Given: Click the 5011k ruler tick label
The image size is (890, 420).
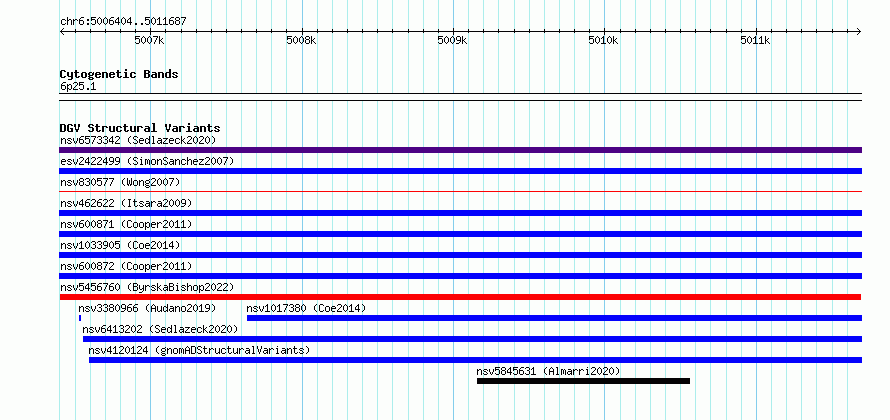Looking at the screenshot, I should click(x=755, y=41).
